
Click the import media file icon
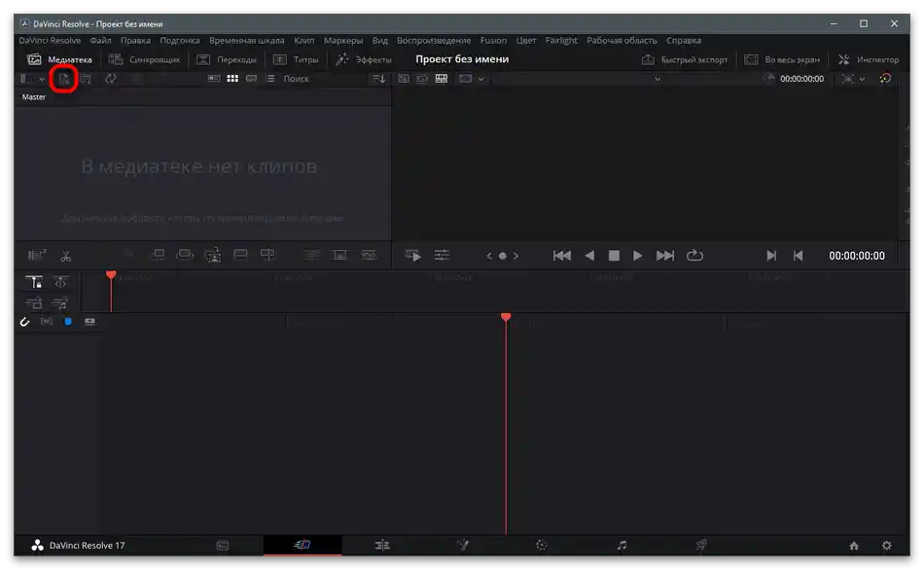pyautogui.click(x=63, y=79)
